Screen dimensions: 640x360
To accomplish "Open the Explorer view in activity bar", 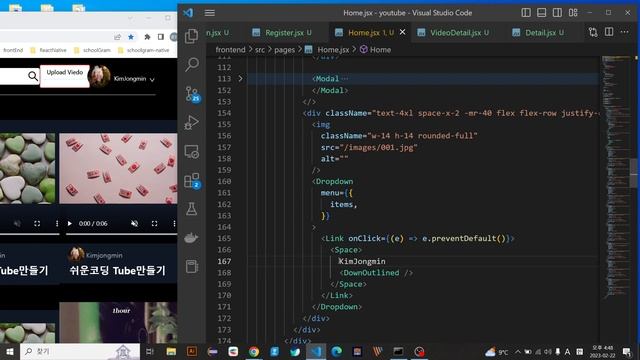I will click(x=191, y=36).
